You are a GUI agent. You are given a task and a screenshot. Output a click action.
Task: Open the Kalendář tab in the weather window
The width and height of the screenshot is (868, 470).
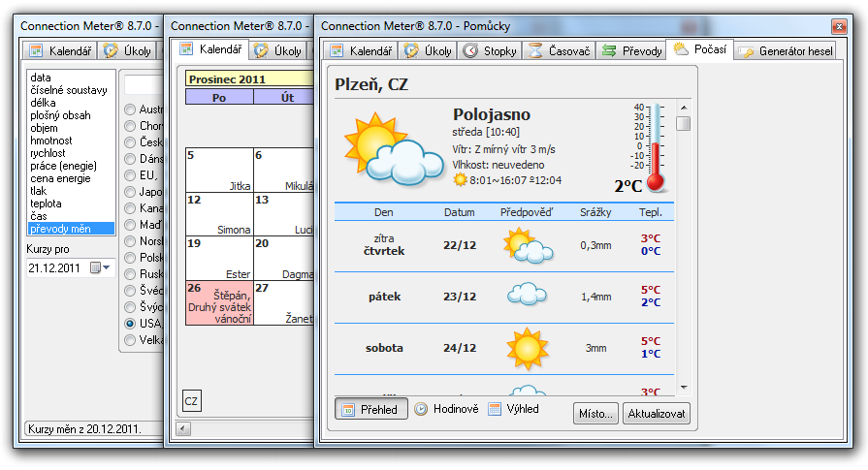pos(361,50)
